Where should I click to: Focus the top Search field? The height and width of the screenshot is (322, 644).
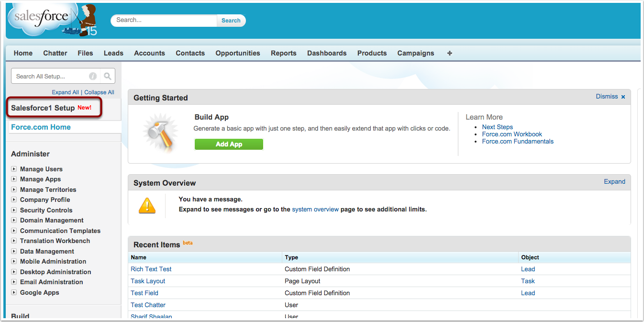pyautogui.click(x=164, y=20)
